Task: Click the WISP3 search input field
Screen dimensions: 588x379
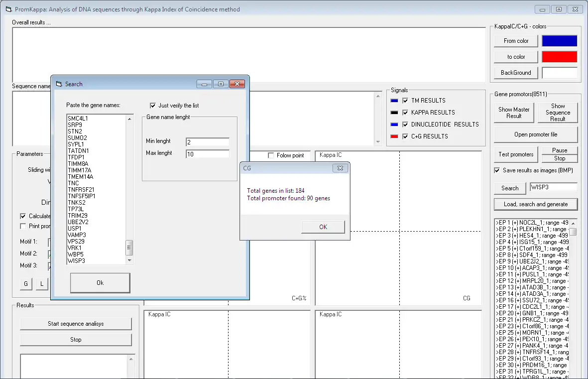Action: [553, 187]
